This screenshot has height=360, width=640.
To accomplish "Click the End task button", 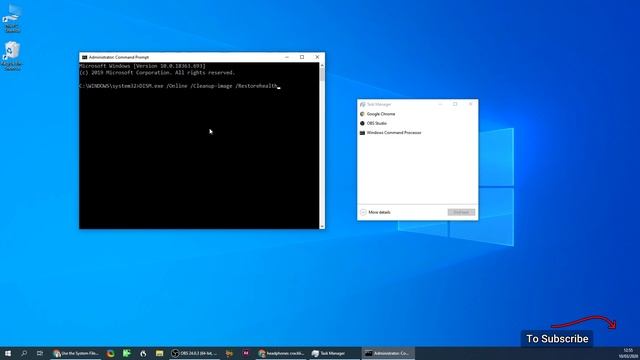I will tap(461, 212).
